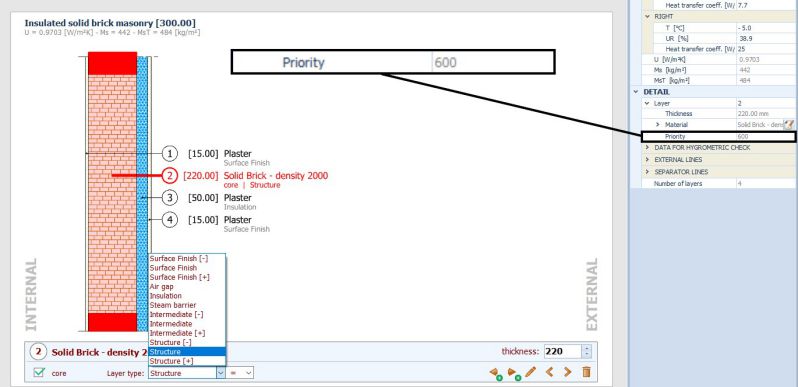Select layer 3 circle marker
Image resolution: width=798 pixels, height=387 pixels.
pyautogui.click(x=170, y=198)
